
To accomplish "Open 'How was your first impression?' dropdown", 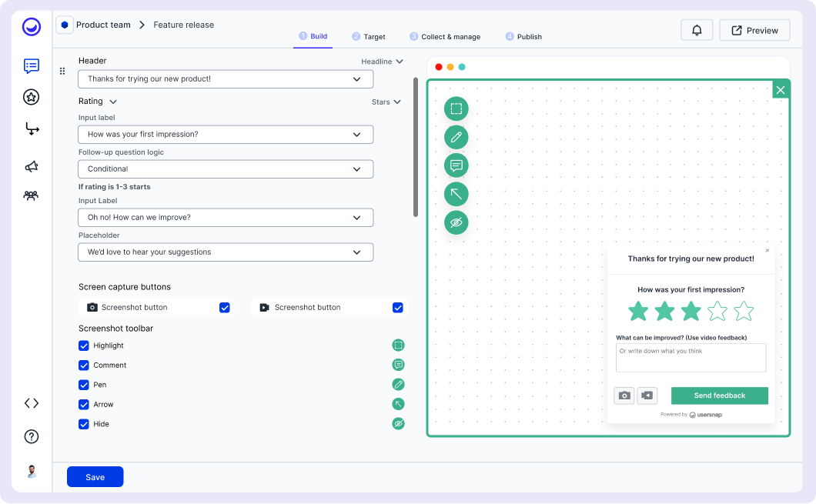I will tap(226, 134).
